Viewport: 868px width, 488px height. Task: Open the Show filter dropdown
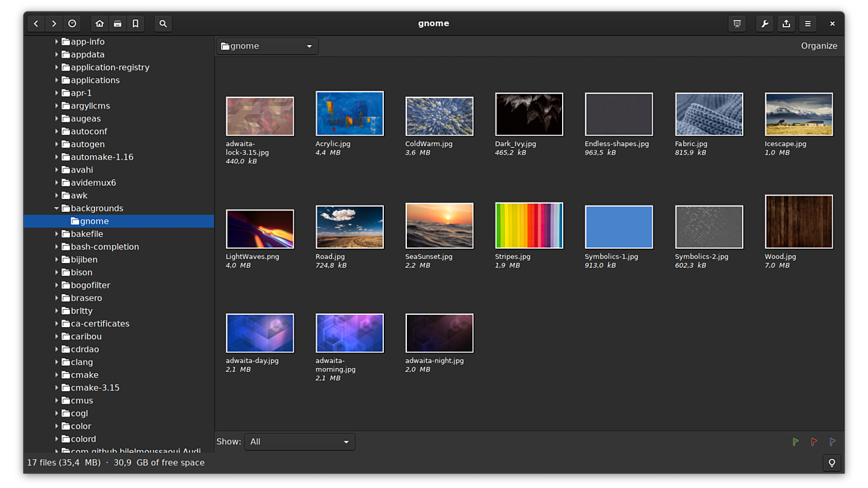pyautogui.click(x=300, y=442)
